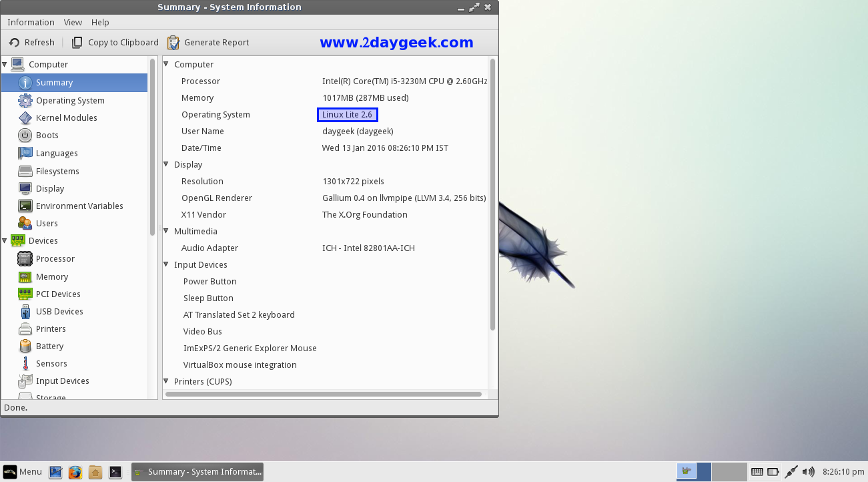The width and height of the screenshot is (868, 482).
Task: Collapse the Display section in summary
Action: (167, 165)
